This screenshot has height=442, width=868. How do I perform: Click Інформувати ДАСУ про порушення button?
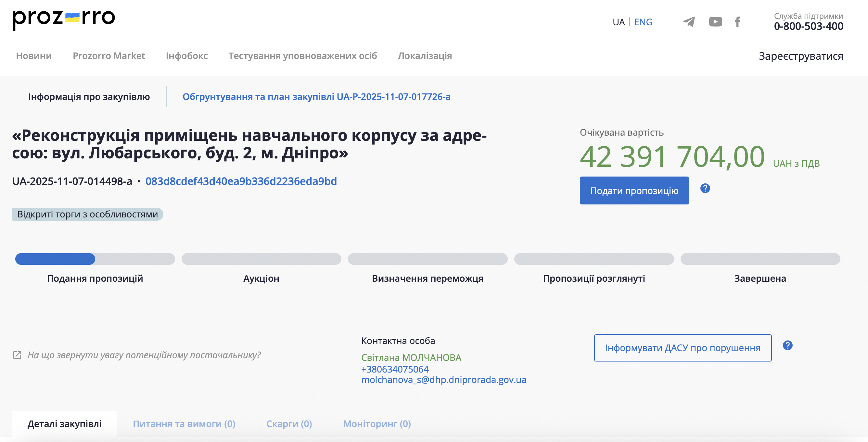click(682, 348)
